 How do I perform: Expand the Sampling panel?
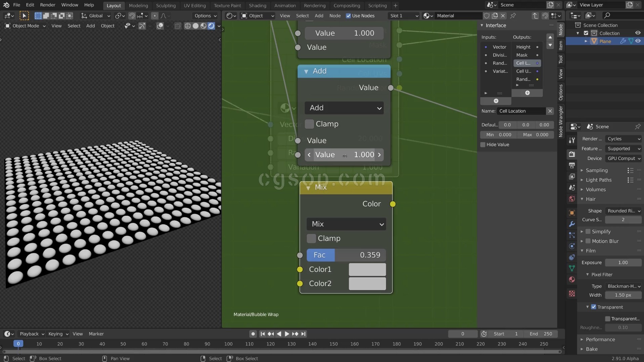pos(597,170)
